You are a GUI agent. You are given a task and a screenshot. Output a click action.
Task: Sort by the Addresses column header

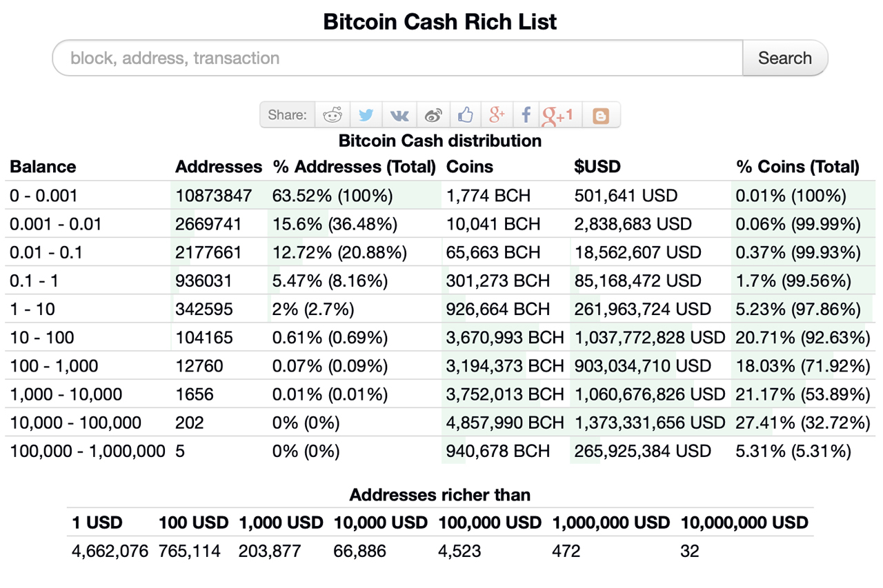click(219, 166)
